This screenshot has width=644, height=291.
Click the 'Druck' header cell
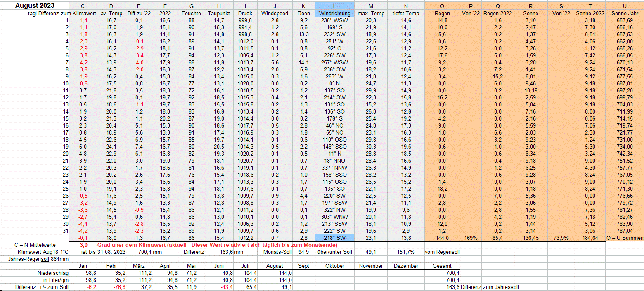click(x=245, y=13)
